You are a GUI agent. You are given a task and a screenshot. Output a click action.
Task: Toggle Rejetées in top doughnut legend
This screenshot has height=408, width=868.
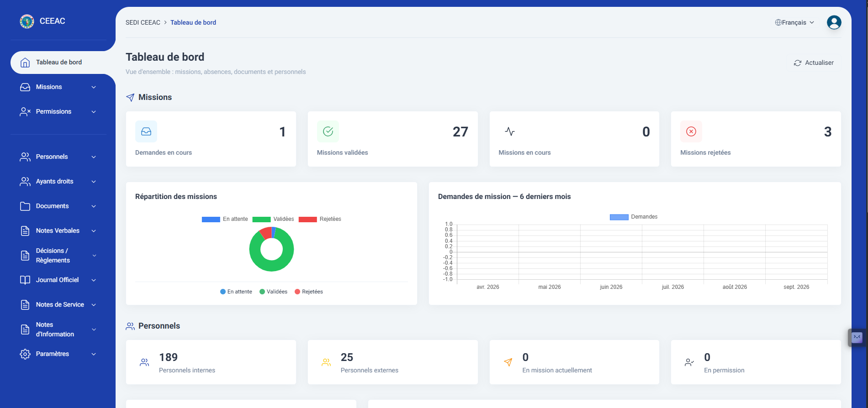click(x=320, y=219)
